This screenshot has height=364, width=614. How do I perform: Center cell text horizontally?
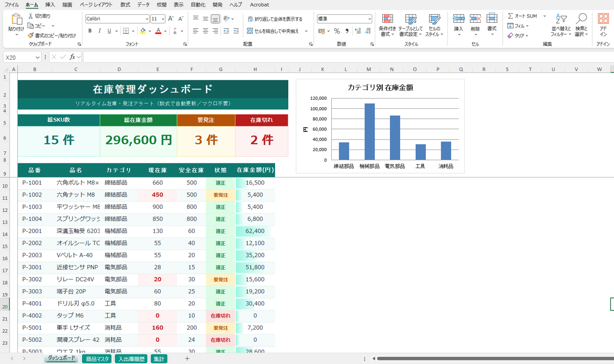click(205, 31)
